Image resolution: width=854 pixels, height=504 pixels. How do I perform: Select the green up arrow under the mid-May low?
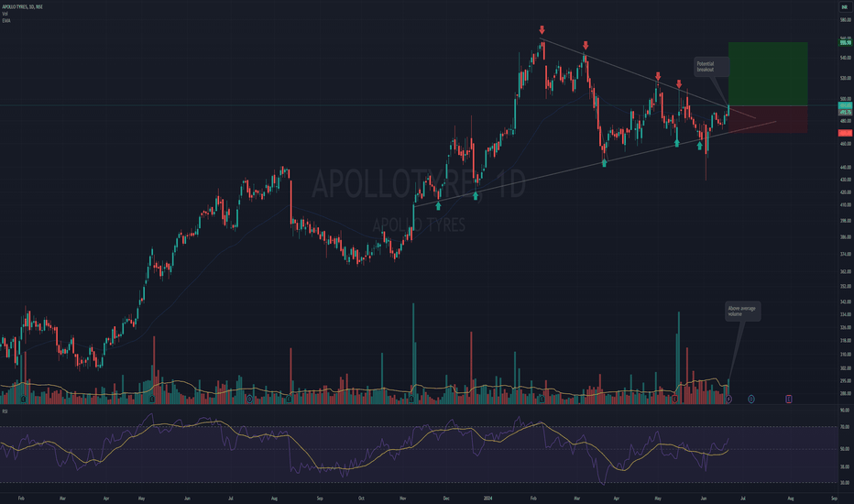[677, 143]
